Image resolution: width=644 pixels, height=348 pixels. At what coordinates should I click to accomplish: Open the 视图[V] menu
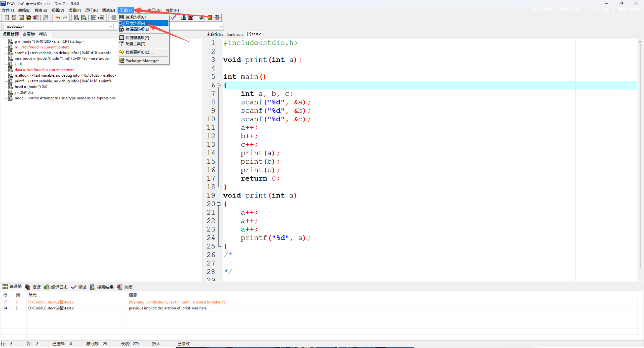(x=58, y=10)
